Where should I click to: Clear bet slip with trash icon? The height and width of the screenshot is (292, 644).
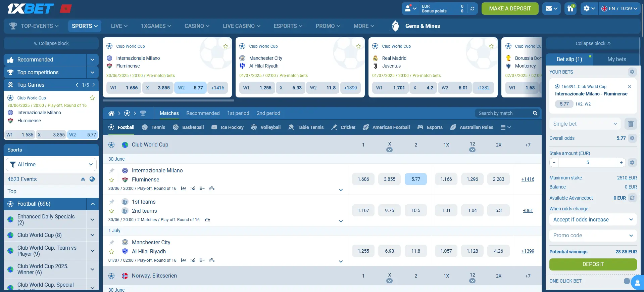click(x=631, y=124)
